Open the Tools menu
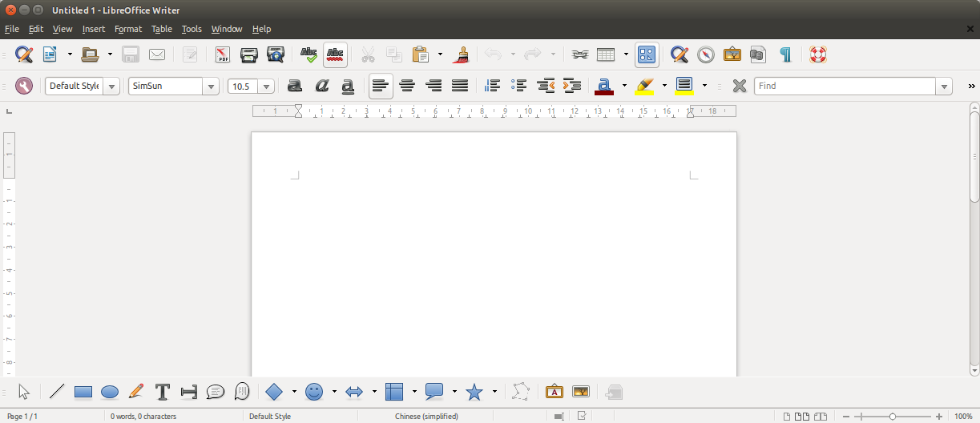The width and height of the screenshot is (980, 423). 192,29
